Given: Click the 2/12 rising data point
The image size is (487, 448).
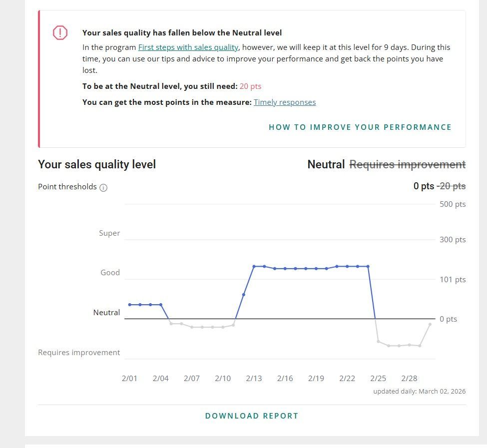Looking at the screenshot, I should click(243, 295).
